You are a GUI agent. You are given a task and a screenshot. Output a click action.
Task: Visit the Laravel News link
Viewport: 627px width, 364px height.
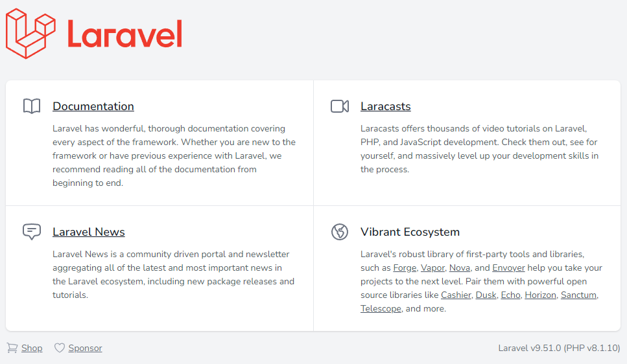click(89, 232)
